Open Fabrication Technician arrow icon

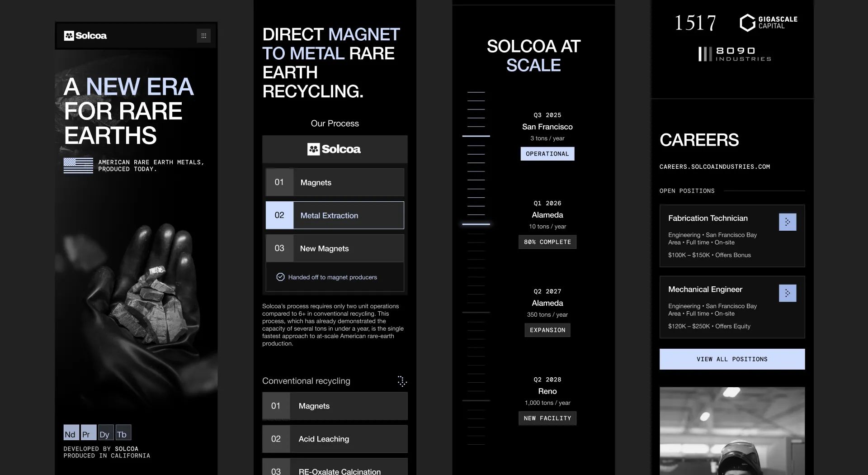788,222
